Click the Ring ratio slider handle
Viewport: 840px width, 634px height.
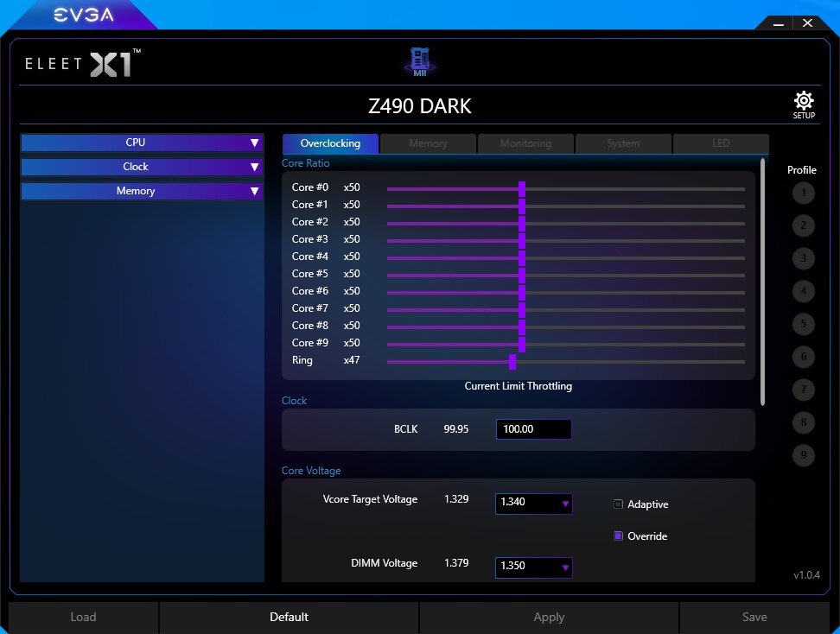(x=512, y=361)
